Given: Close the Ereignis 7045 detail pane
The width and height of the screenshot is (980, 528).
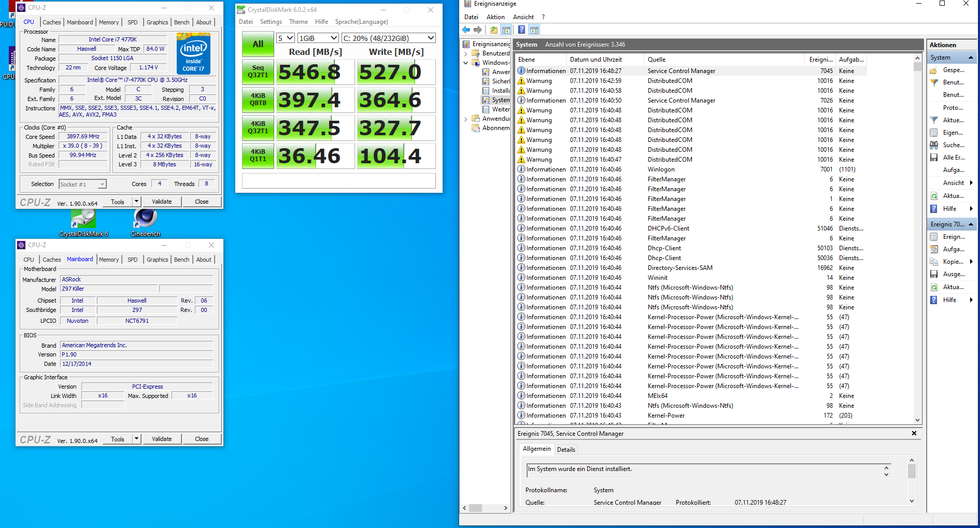Looking at the screenshot, I should [914, 433].
